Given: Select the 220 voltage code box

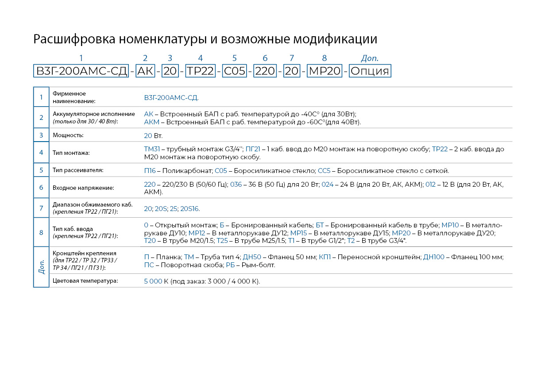Looking at the screenshot, I should tap(265, 71).
